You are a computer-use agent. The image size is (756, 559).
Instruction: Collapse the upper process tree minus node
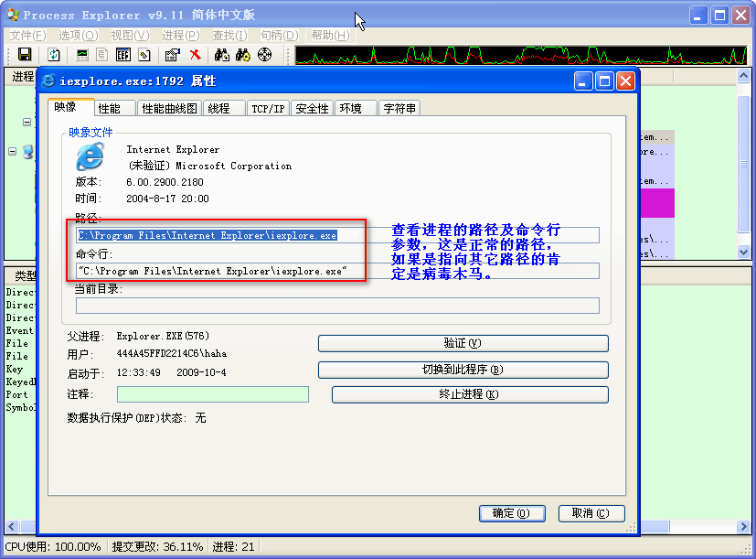pos(27,122)
